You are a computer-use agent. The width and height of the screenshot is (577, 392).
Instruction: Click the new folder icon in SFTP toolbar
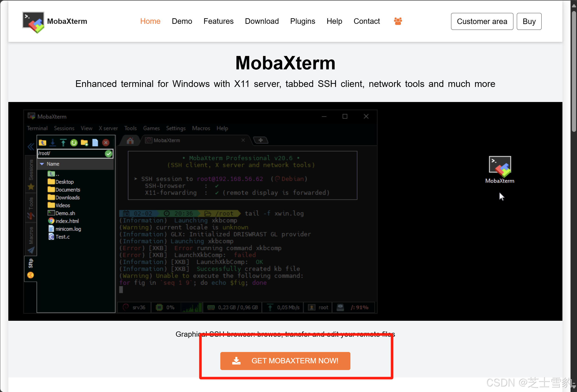84,143
